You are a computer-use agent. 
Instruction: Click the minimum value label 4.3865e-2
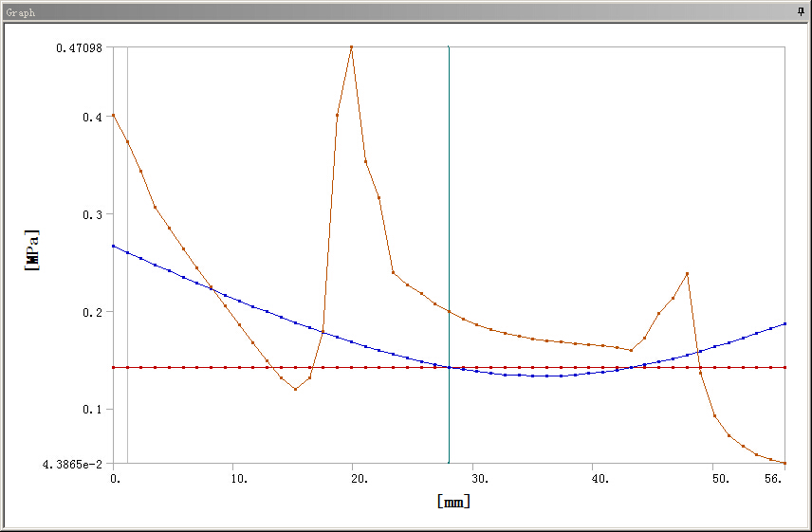pos(72,465)
